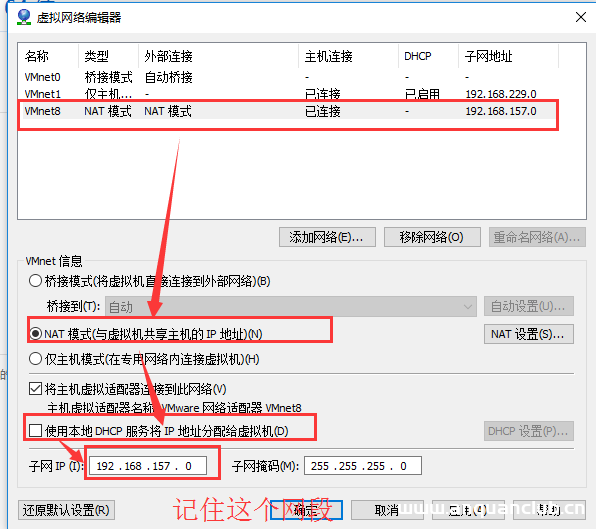Screen dimensions: 596x529
Task: Open NAT 设置(S)... button
Action: [x=529, y=334]
